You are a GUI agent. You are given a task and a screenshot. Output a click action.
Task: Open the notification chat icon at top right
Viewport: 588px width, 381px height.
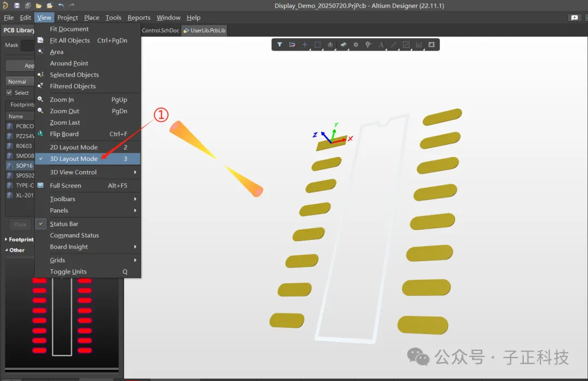point(574,17)
